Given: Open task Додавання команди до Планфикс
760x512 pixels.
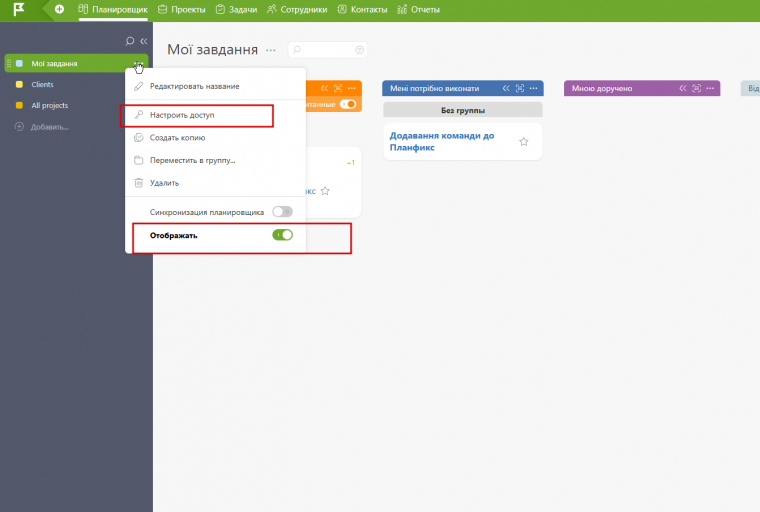Looking at the screenshot, I should 442,142.
